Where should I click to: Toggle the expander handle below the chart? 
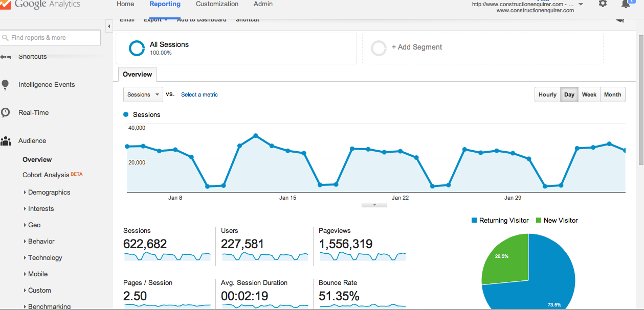point(374,205)
